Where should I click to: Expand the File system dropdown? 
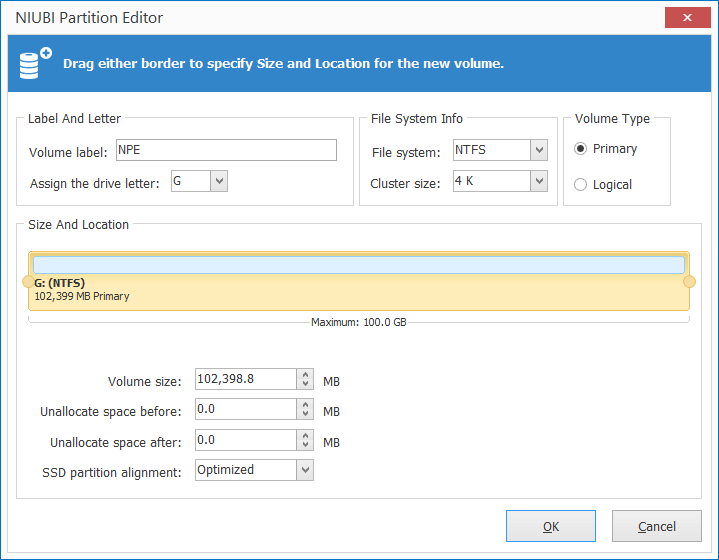pyautogui.click(x=539, y=151)
